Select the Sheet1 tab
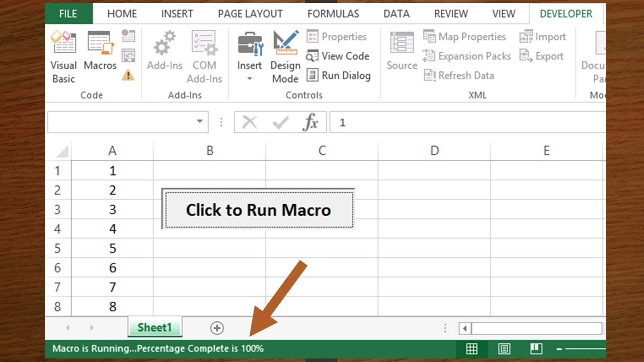644x362 pixels. coord(154,327)
